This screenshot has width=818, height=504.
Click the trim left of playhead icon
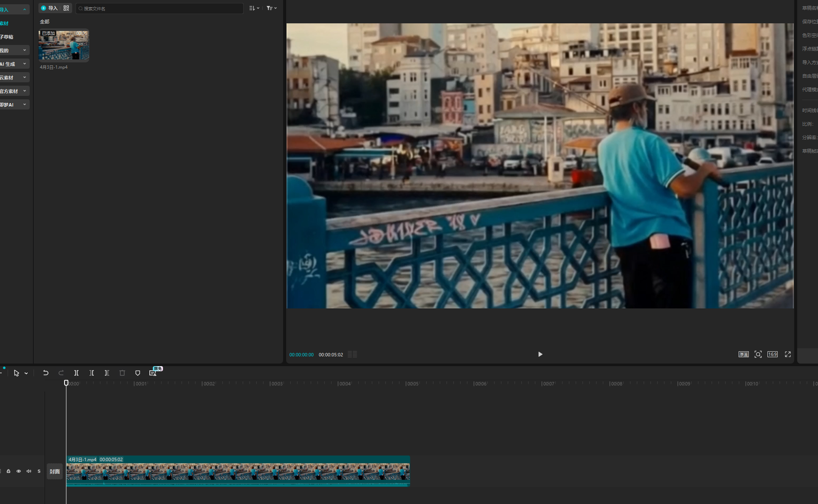pyautogui.click(x=92, y=373)
